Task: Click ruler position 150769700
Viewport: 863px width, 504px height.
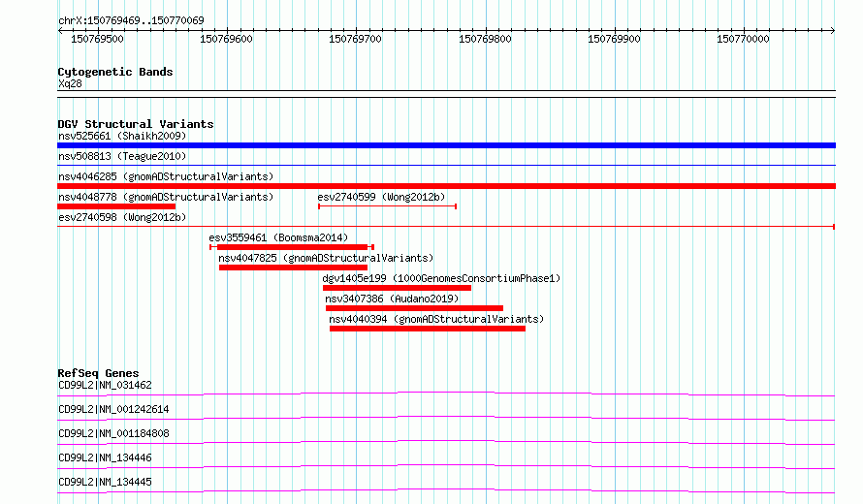Action: click(x=355, y=39)
